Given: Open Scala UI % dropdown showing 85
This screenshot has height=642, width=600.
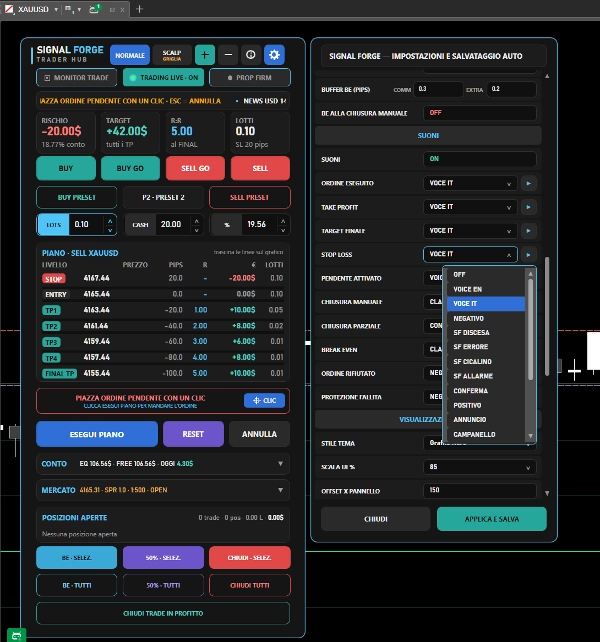Looking at the screenshot, I should [480, 467].
